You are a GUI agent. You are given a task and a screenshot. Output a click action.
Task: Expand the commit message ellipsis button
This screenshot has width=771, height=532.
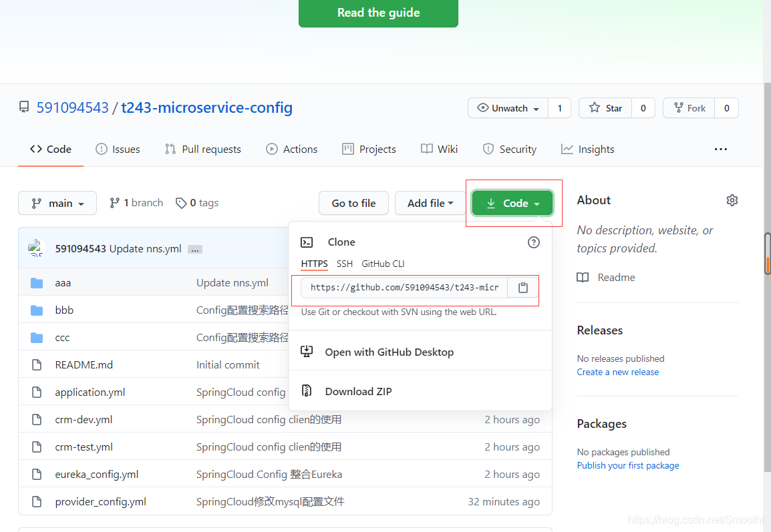pos(195,250)
